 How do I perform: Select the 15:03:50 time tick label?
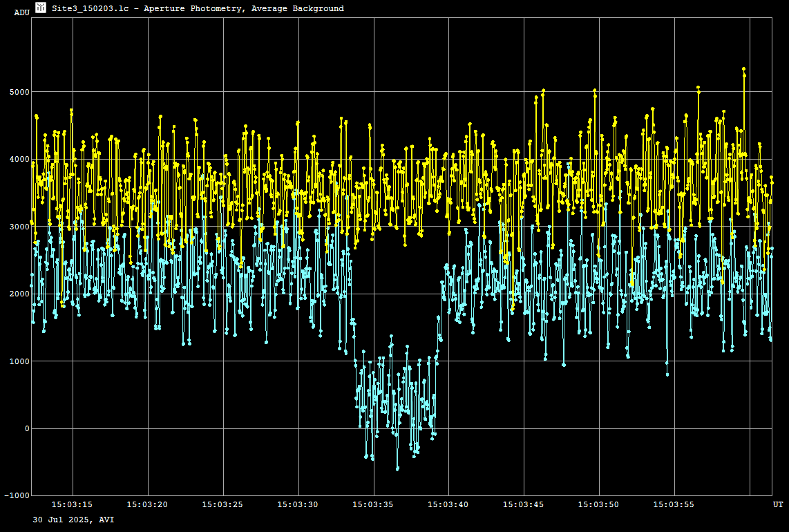tap(599, 505)
